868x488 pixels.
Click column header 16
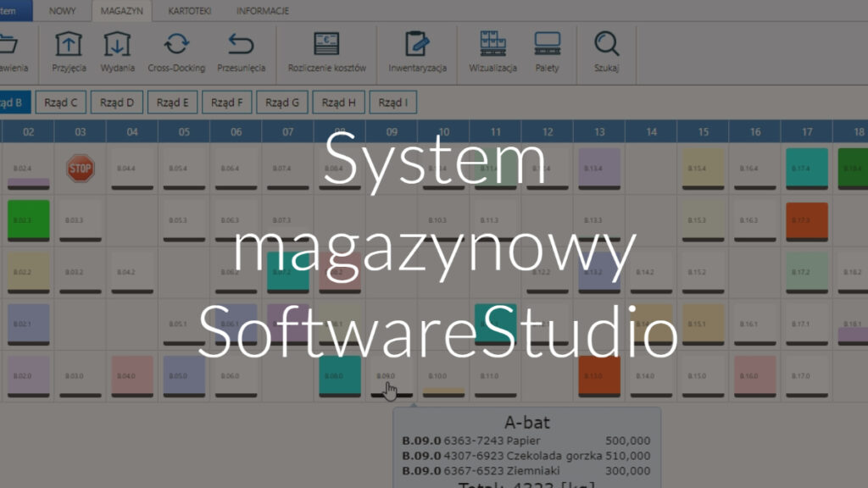point(755,131)
